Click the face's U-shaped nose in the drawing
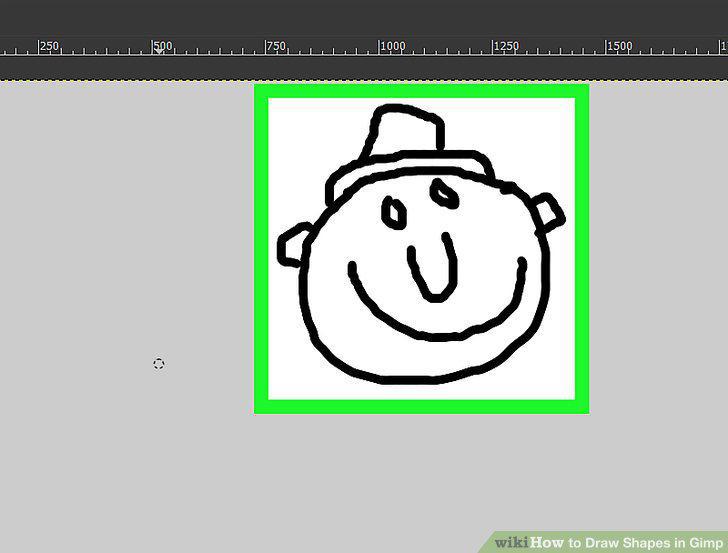Screen dimensions: 728x553 (x=433, y=267)
